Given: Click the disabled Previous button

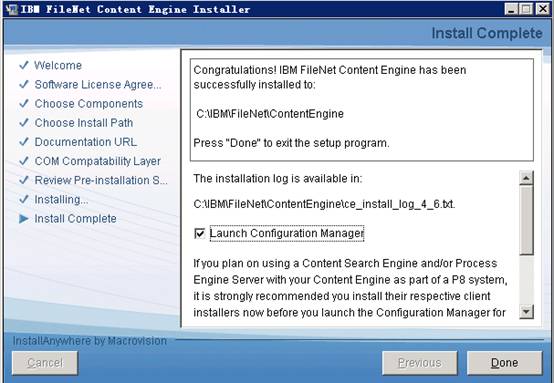Looking at the screenshot, I should [x=419, y=363].
